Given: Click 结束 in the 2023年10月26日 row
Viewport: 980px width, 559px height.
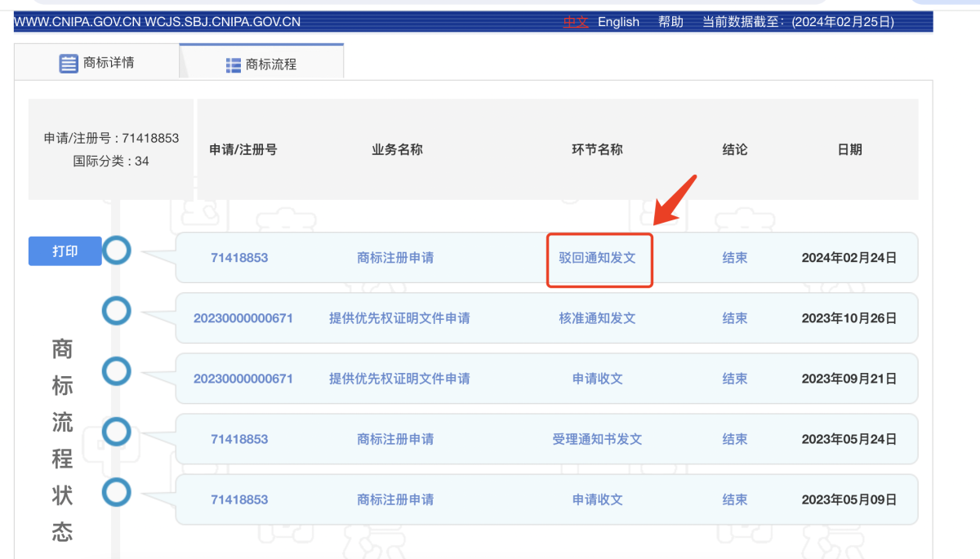Looking at the screenshot, I should tap(735, 318).
